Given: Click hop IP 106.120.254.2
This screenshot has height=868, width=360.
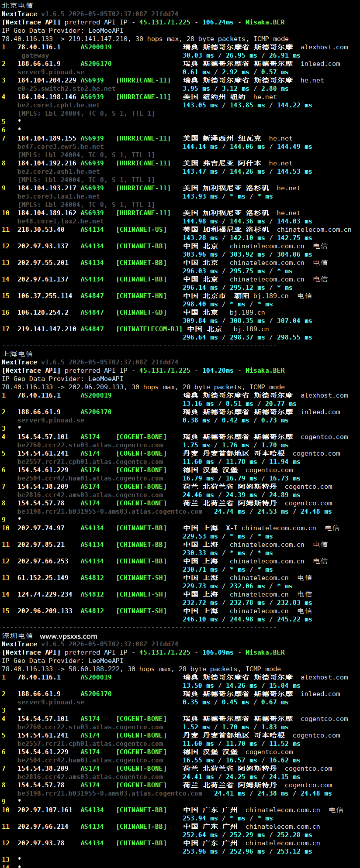Looking at the screenshot, I should (x=43, y=312).
